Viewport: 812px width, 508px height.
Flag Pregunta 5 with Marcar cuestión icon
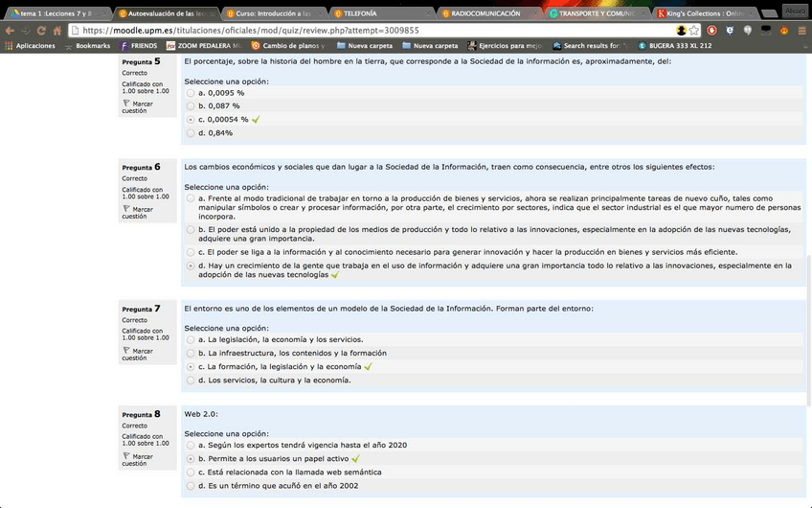pyautogui.click(x=126, y=104)
